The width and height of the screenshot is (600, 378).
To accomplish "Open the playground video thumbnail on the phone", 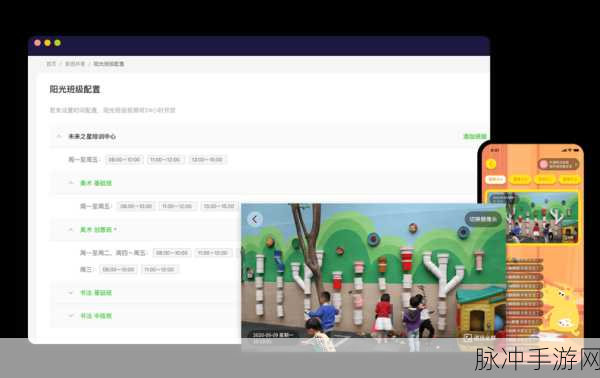I will (543, 217).
